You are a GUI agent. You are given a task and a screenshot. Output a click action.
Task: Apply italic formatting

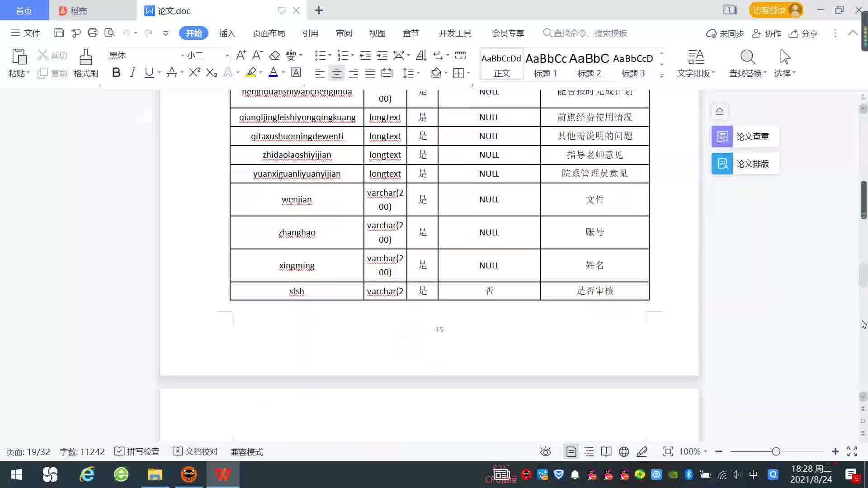(x=132, y=73)
